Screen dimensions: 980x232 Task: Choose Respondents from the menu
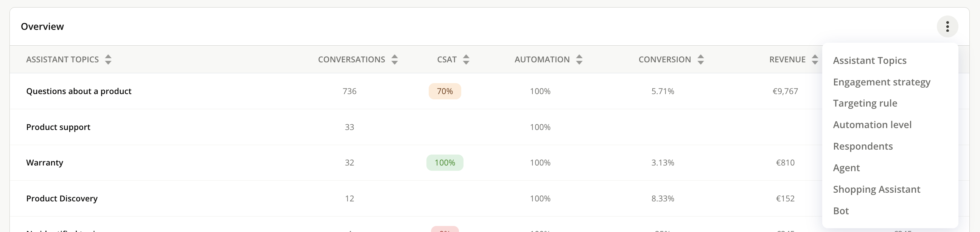pos(862,146)
